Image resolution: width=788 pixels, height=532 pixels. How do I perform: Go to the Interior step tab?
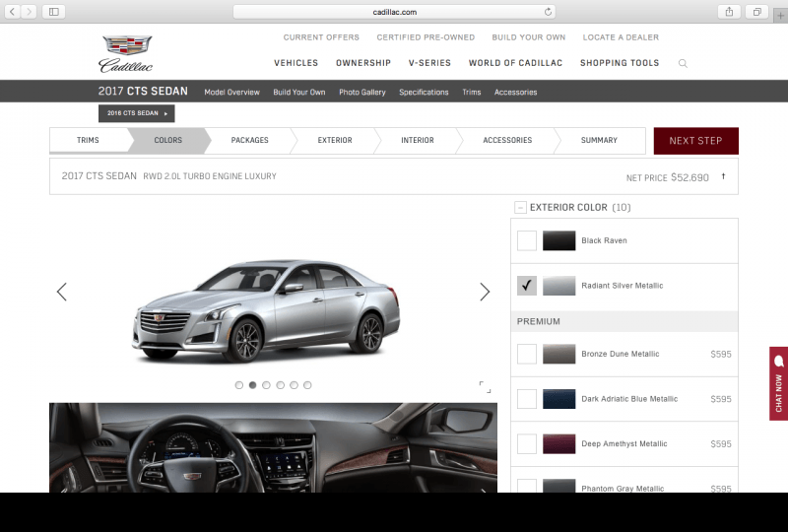418,140
